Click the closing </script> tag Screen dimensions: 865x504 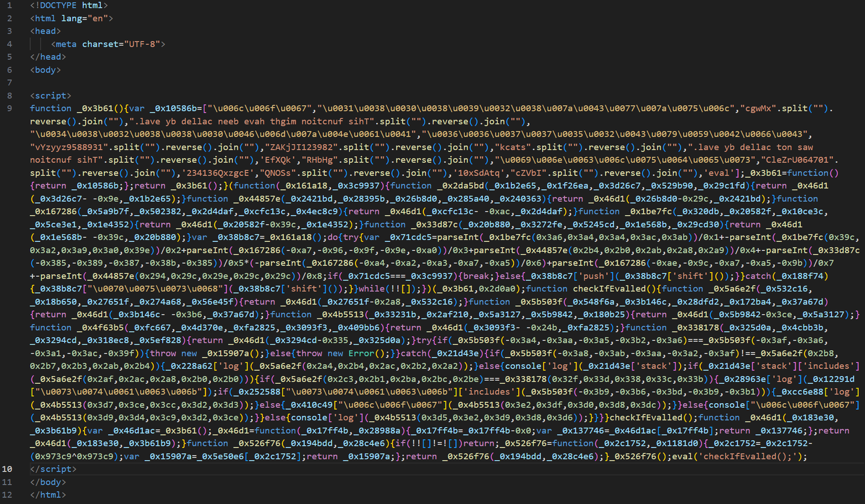(x=53, y=469)
